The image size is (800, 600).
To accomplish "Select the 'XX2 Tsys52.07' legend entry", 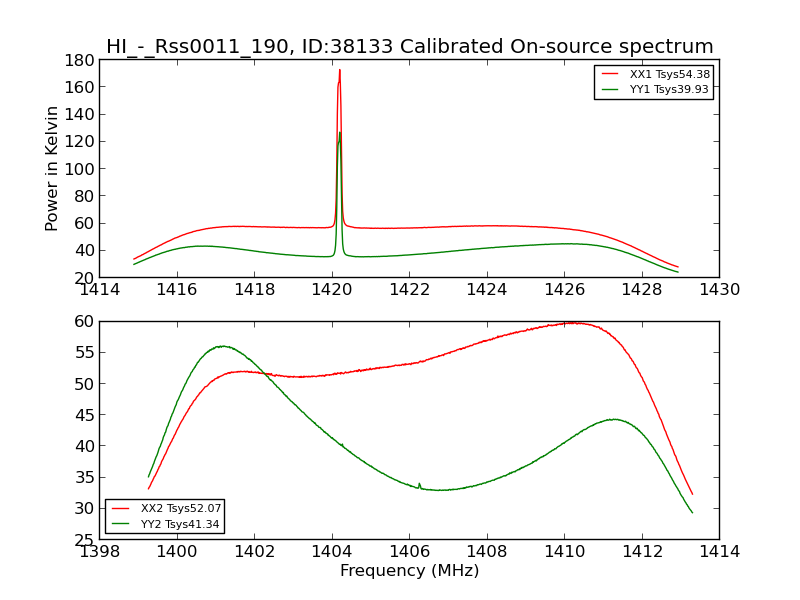I will [x=165, y=508].
